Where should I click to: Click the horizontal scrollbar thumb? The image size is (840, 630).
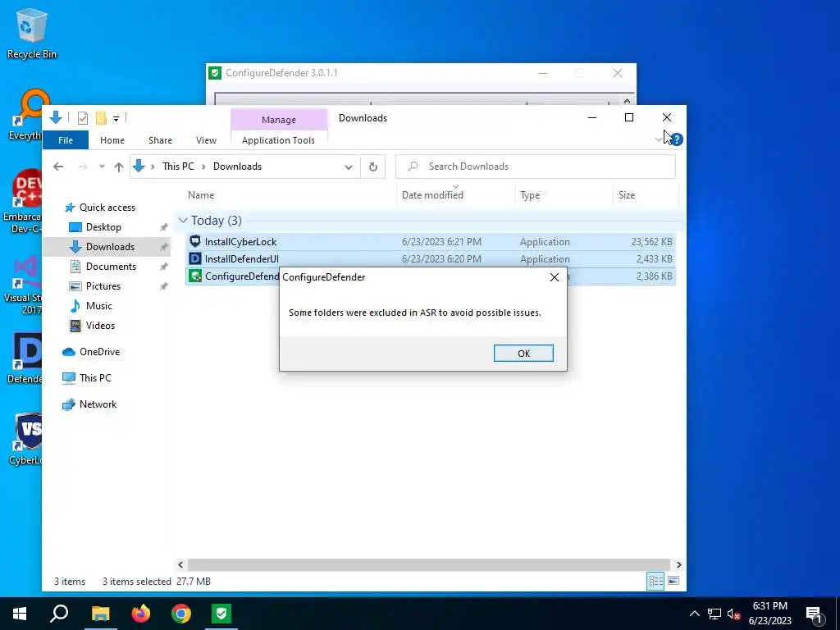click(x=428, y=564)
